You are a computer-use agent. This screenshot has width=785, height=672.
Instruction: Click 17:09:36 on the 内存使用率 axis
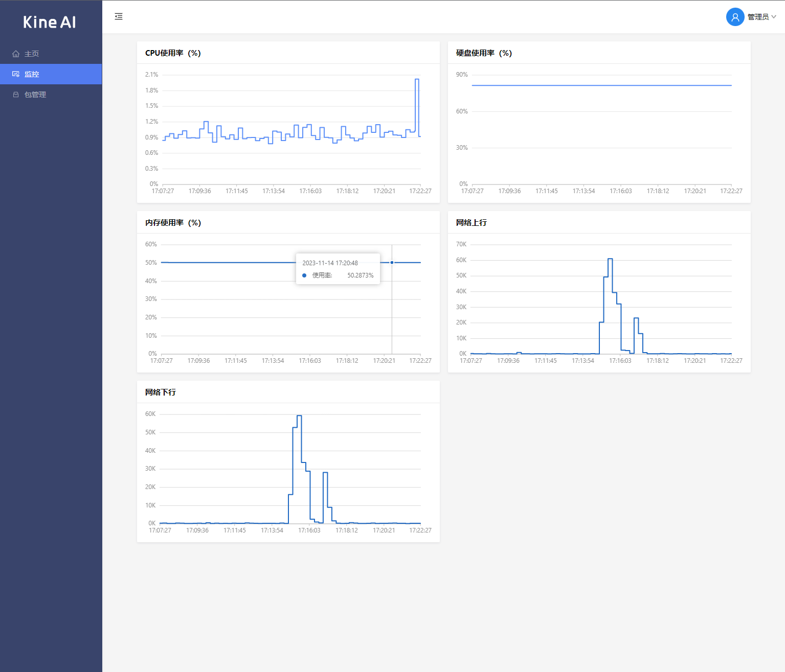[x=198, y=361]
